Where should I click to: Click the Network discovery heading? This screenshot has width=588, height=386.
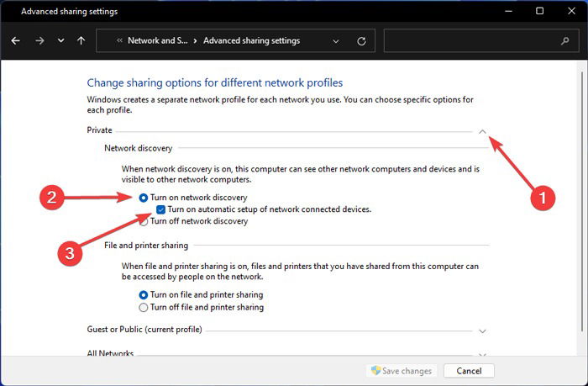pyautogui.click(x=138, y=148)
